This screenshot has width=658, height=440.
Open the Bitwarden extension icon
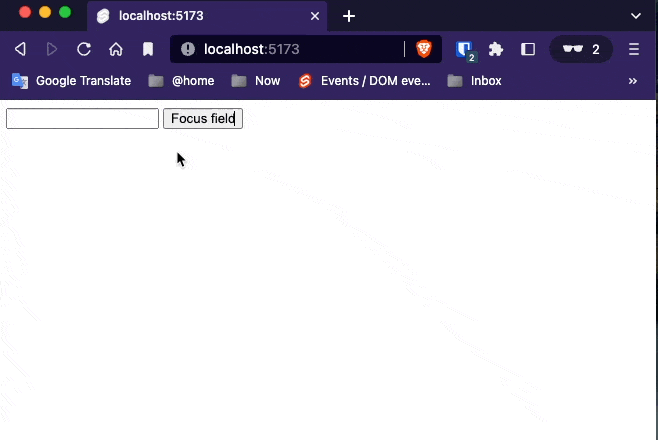[465, 50]
